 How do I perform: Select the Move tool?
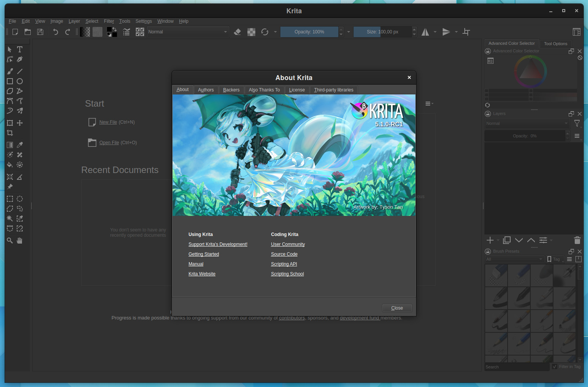pyautogui.click(x=20, y=123)
